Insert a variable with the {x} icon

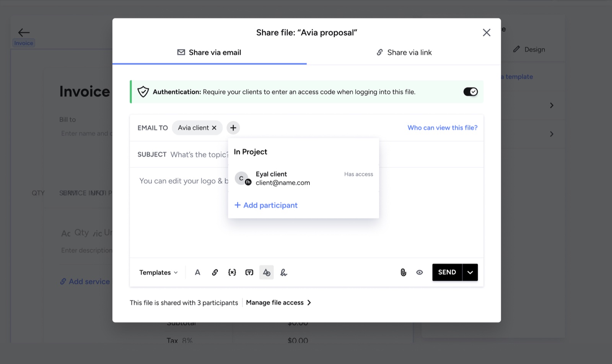(x=232, y=273)
